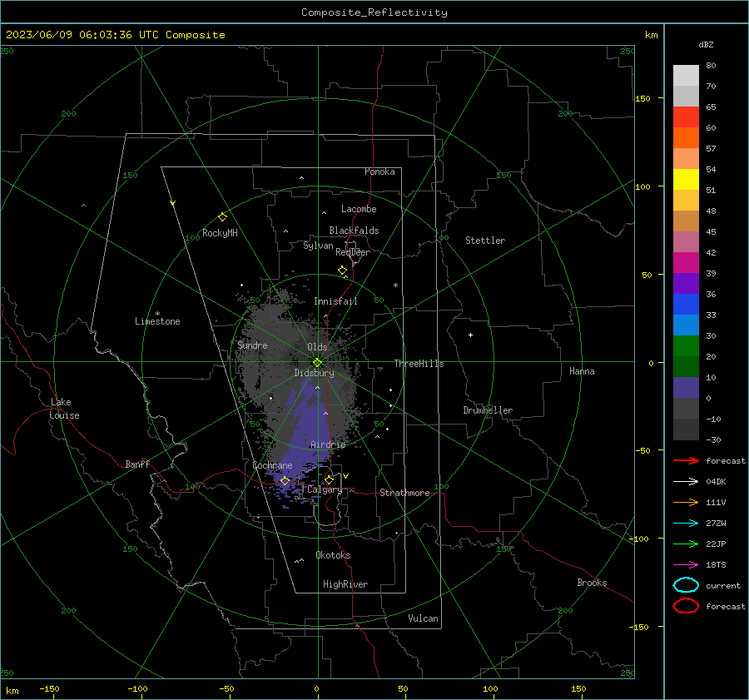Screen dimensions: 749x700
Task: Click the Calgary city label
Action: click(x=325, y=489)
